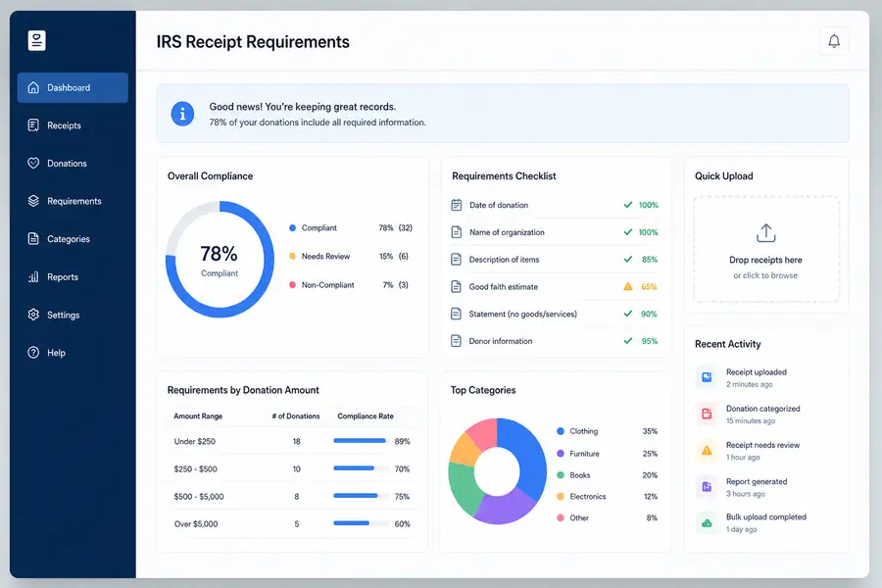Click the Bulk upload completed cloud icon

(707, 523)
